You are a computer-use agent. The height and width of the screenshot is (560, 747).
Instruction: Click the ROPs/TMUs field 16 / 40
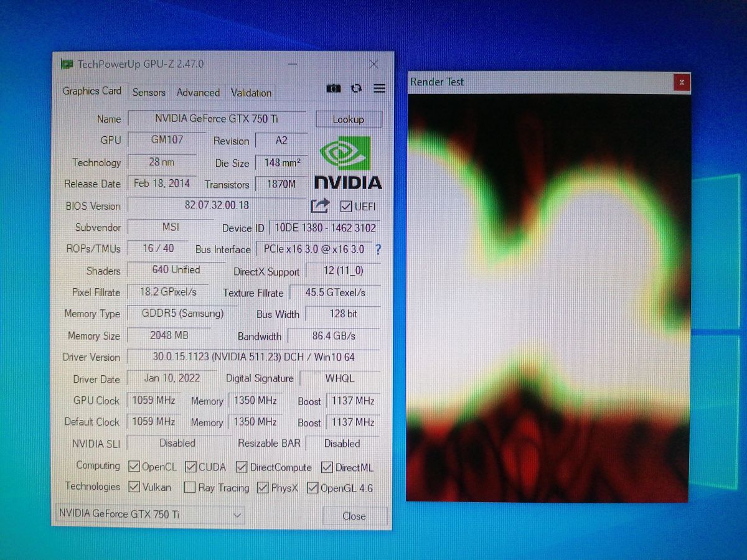click(x=158, y=248)
